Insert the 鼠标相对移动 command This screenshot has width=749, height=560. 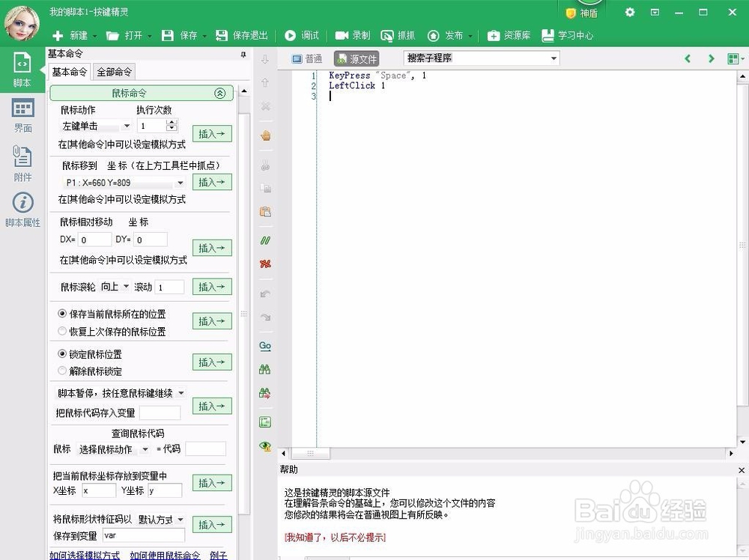click(212, 248)
